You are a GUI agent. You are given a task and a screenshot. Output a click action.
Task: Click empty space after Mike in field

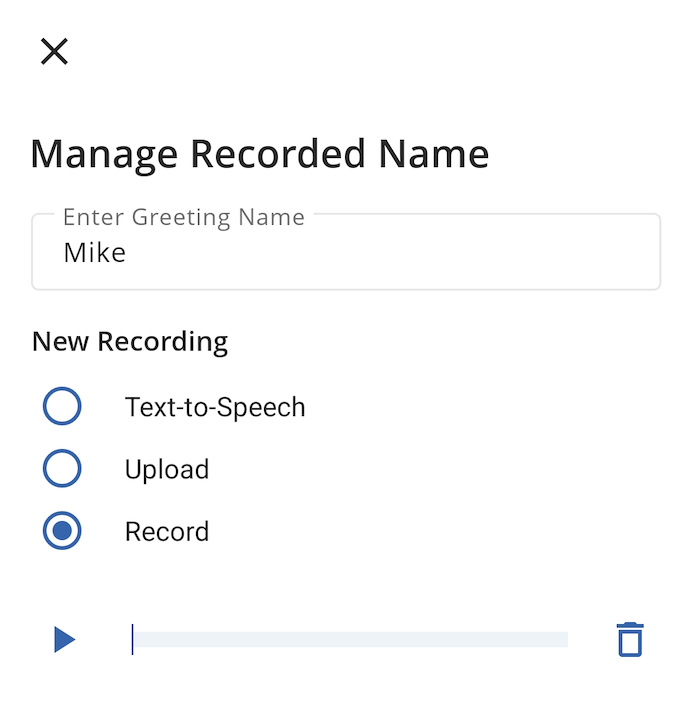(x=389, y=253)
